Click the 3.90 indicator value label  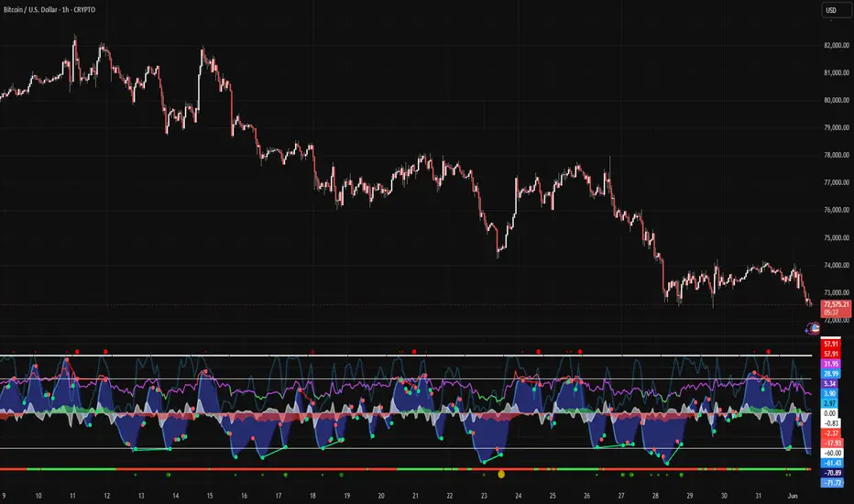pyautogui.click(x=829, y=393)
